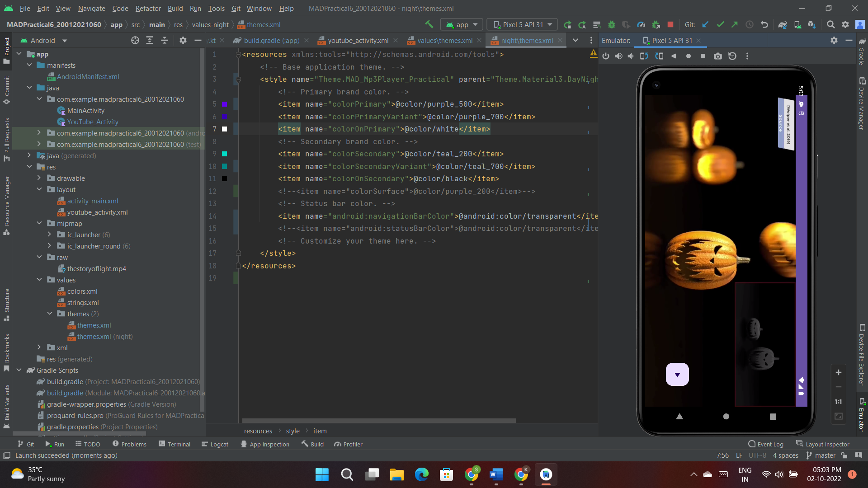Toggle the Project tool window sidebar button
The height and width of the screenshot is (488, 868).
(x=6, y=50)
